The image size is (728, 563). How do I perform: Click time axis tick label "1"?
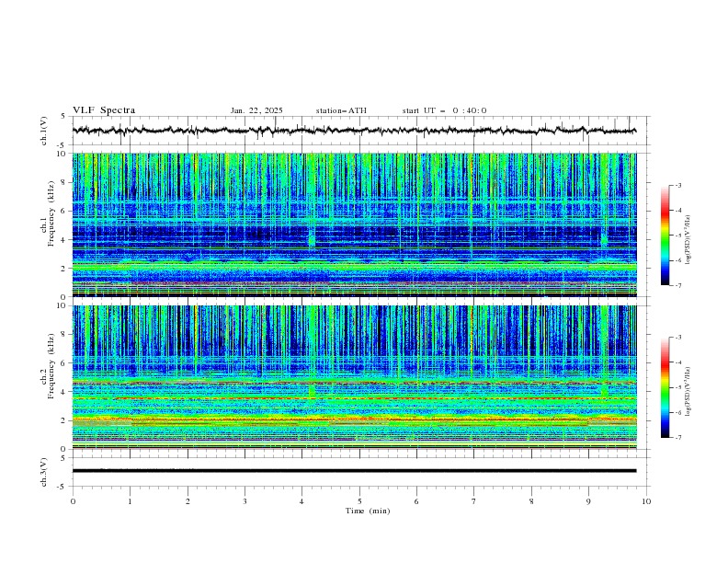tap(130, 501)
